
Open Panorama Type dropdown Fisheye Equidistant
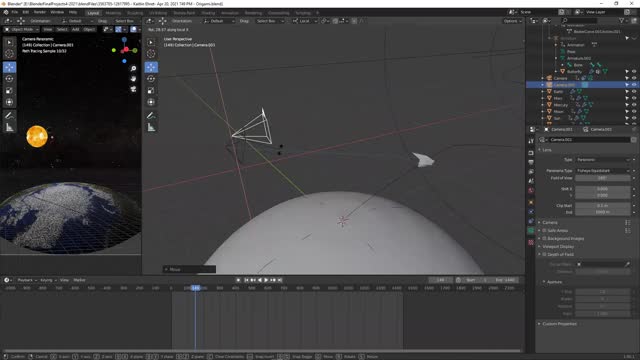603,171
